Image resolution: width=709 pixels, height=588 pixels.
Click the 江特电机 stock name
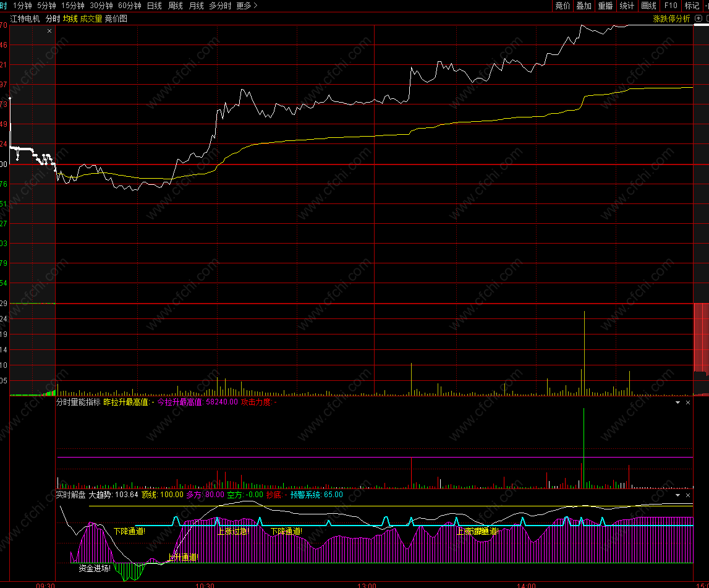pyautogui.click(x=25, y=19)
